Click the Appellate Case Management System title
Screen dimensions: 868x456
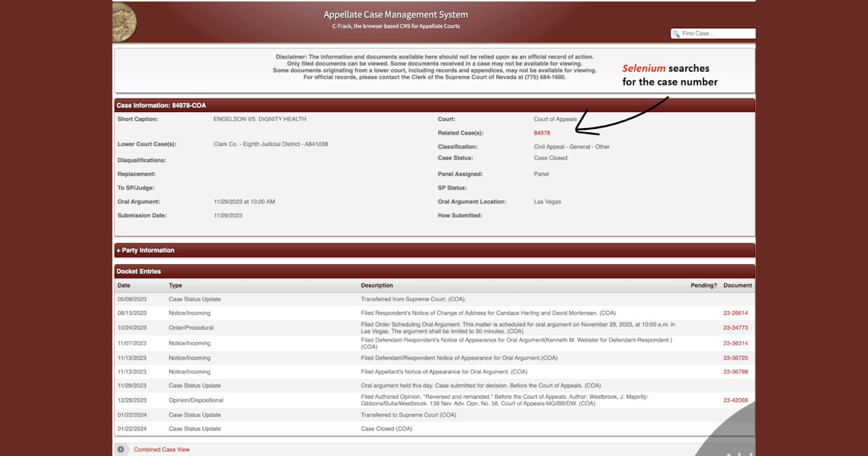pyautogui.click(x=396, y=14)
